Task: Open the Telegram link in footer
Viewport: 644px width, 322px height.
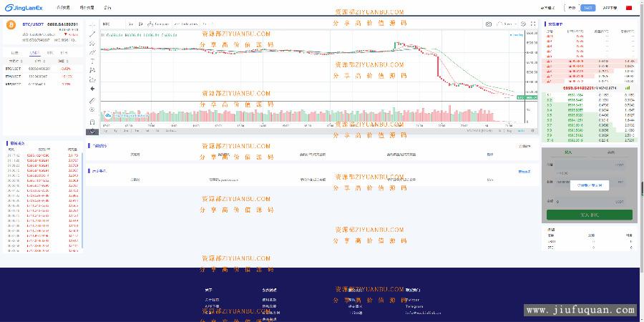Action: coord(414,306)
